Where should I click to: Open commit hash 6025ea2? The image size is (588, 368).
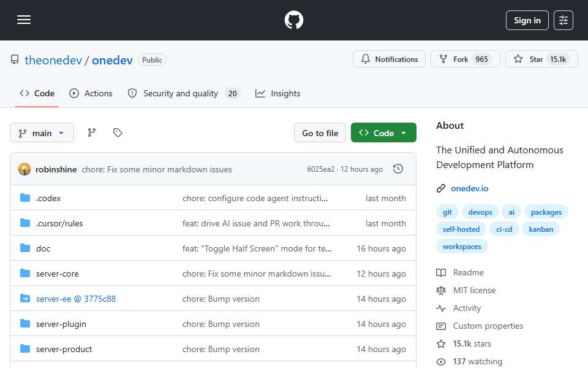point(320,169)
